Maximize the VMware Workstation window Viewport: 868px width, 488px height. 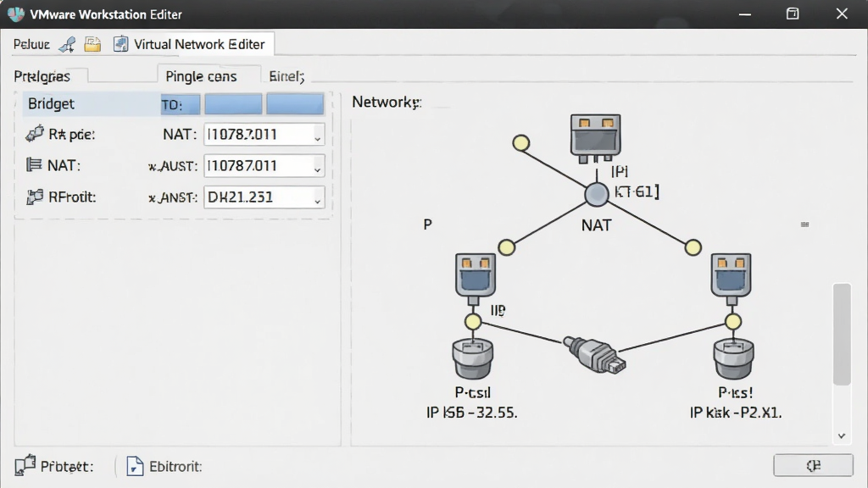pyautogui.click(x=793, y=14)
